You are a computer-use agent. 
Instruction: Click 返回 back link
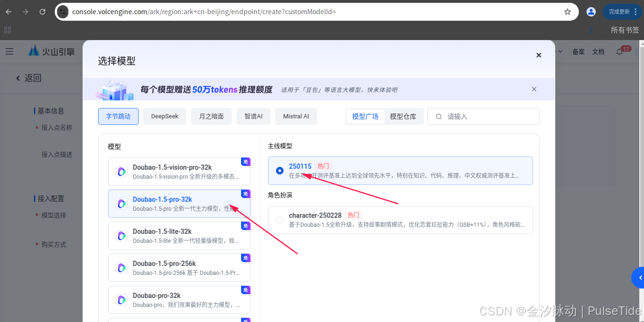coord(29,78)
